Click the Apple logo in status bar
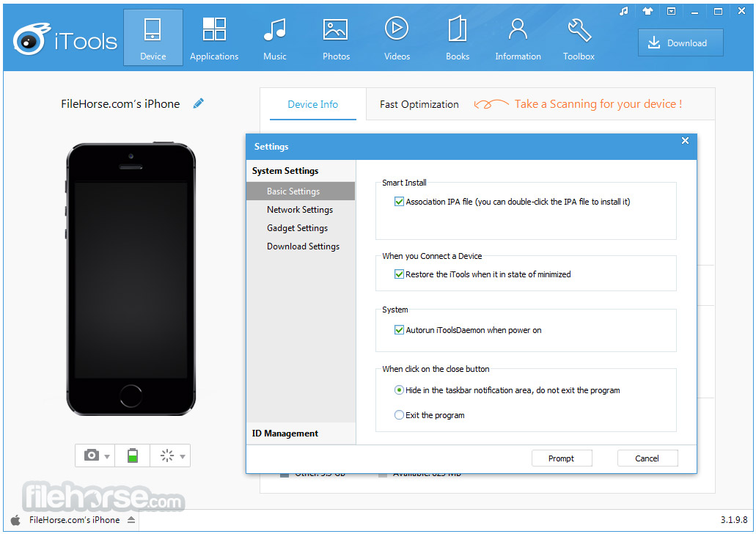 15,520
